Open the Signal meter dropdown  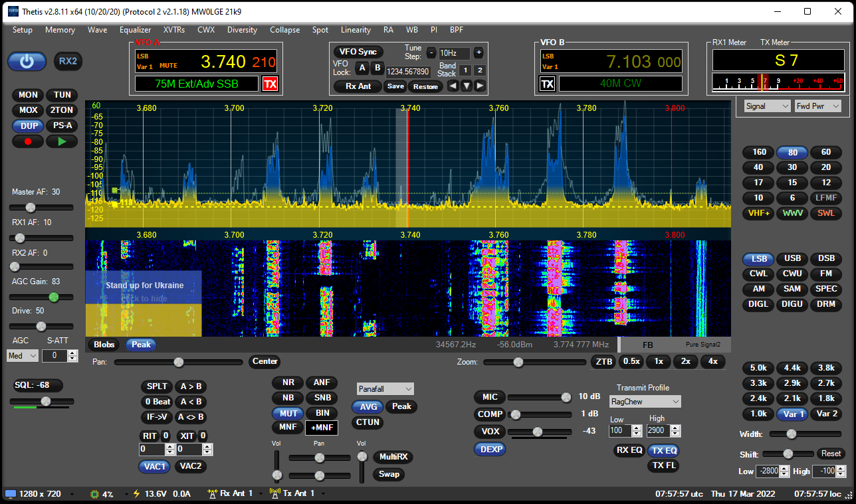[x=767, y=106]
